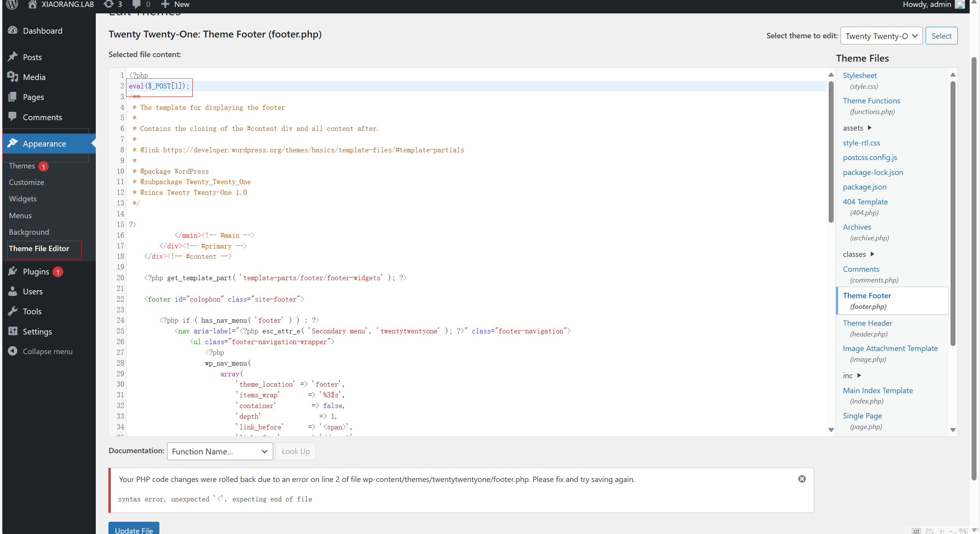Image resolution: width=980 pixels, height=534 pixels.
Task: Open the theme selection dropdown
Action: (x=881, y=36)
